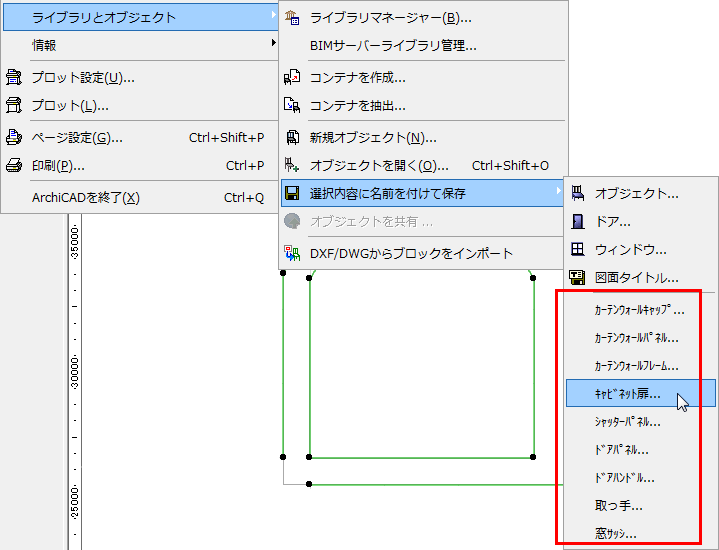The width and height of the screenshot is (719, 550).
Task: Click the plot settings icon
Action: point(14,78)
